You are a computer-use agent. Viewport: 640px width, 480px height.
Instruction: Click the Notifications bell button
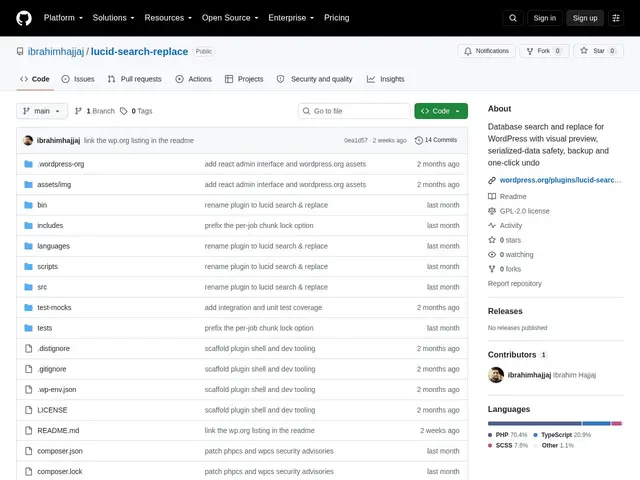486,51
